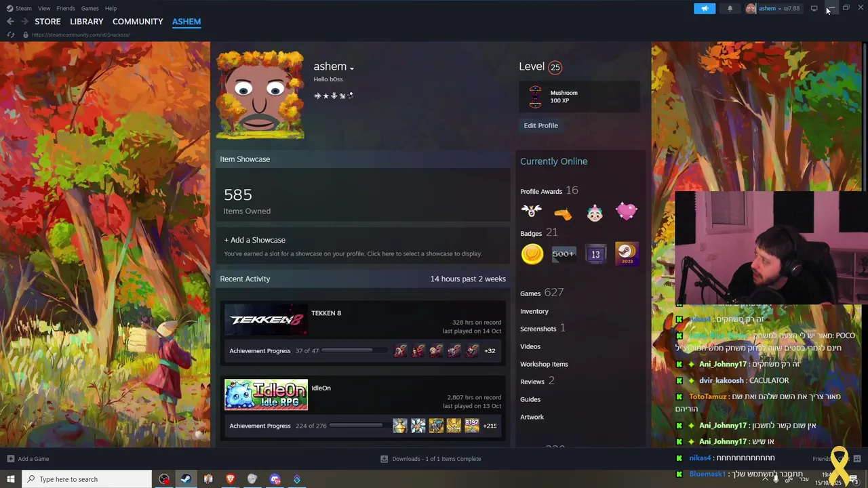Open the Steam icon in the taskbar
The height and width of the screenshot is (488, 868).
point(186,479)
